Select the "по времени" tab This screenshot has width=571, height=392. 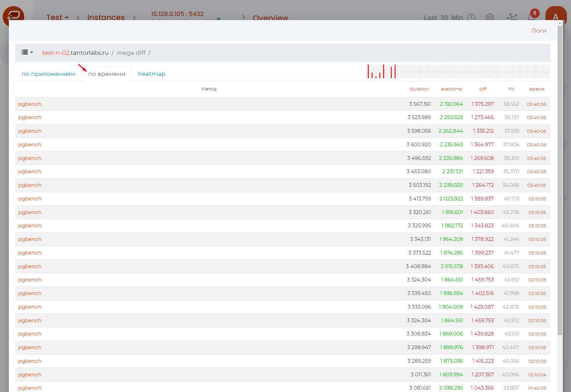click(x=107, y=74)
